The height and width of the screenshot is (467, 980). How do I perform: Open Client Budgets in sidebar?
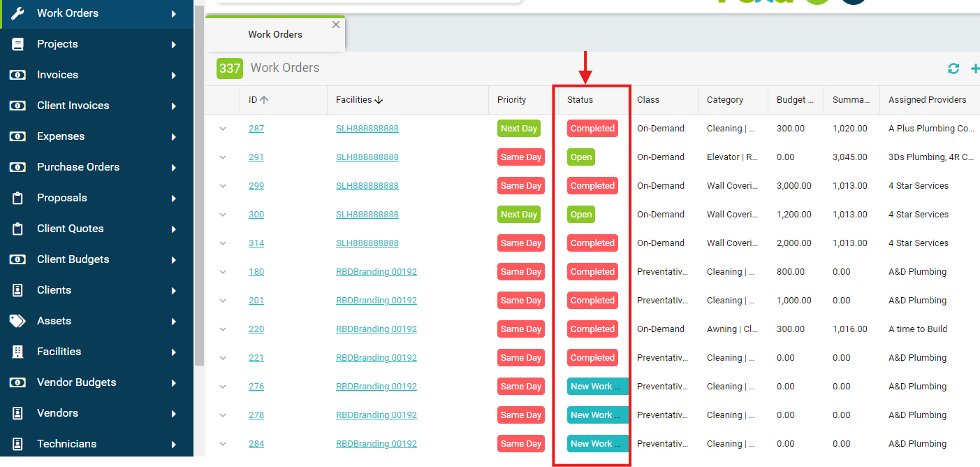click(73, 259)
